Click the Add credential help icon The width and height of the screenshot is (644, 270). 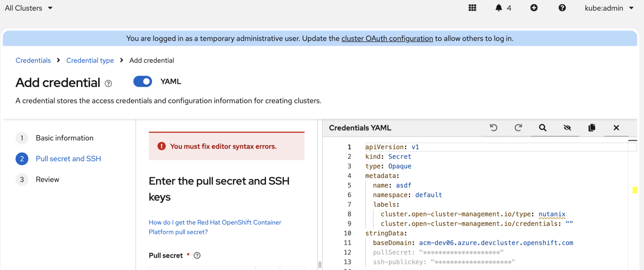(108, 84)
